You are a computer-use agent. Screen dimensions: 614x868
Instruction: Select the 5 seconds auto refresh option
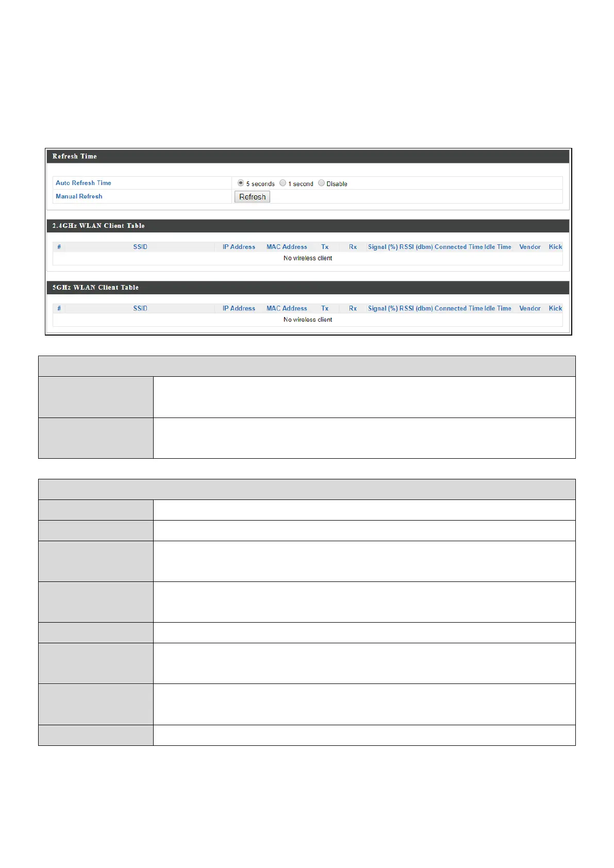pos(241,183)
